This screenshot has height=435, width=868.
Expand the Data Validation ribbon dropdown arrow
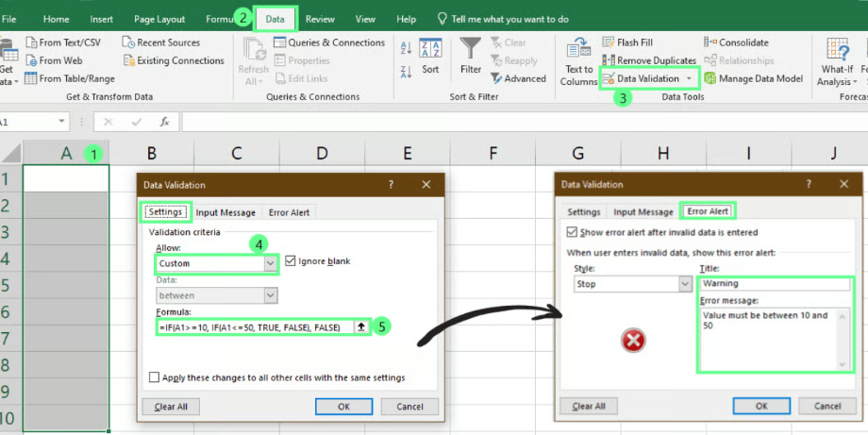click(689, 79)
